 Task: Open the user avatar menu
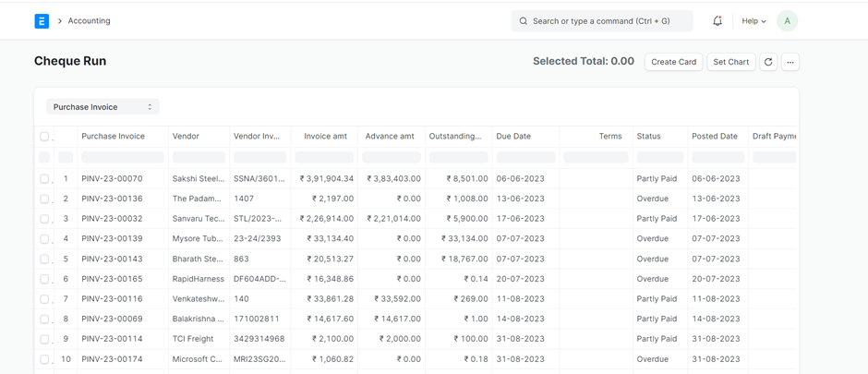(x=787, y=21)
